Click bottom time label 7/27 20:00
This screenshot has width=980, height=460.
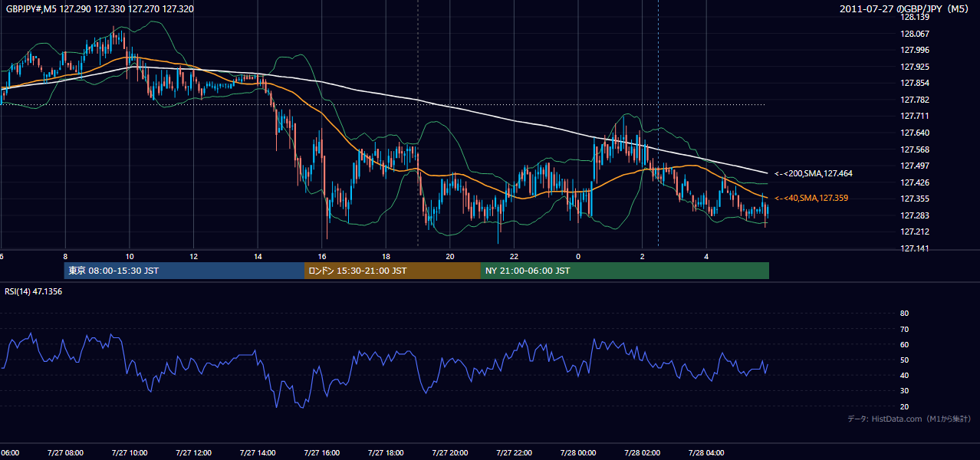pos(450,453)
